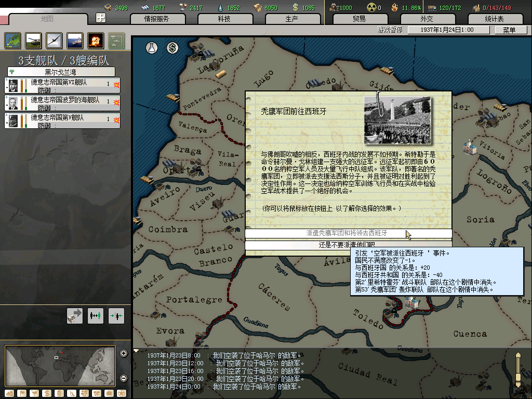The image size is (532, 399).
Task: Toggle the flag political map mode
Action: click(21, 393)
